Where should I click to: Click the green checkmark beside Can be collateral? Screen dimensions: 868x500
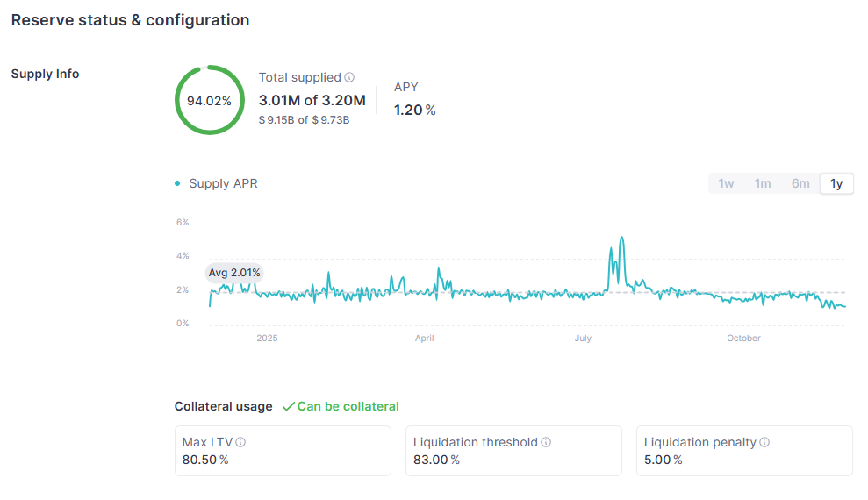288,407
